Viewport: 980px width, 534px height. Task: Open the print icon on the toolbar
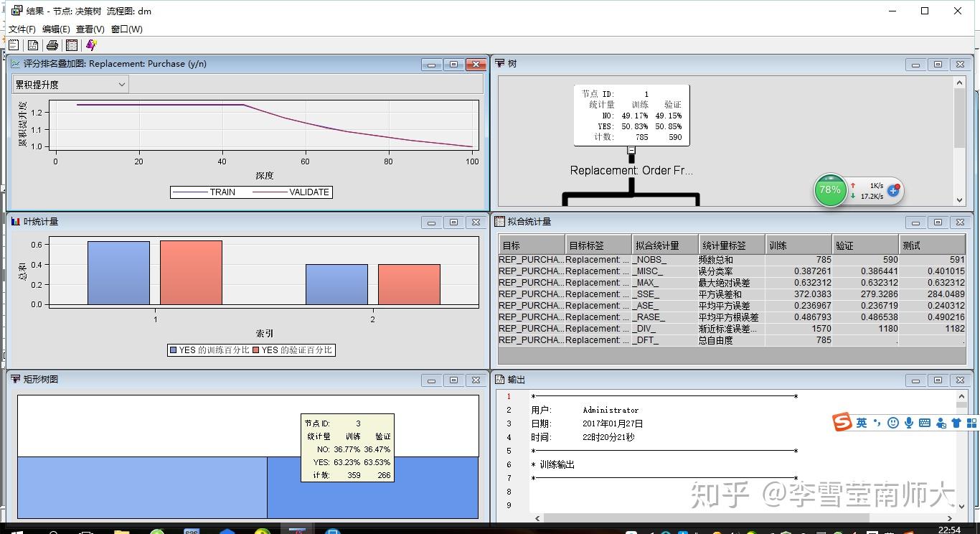pos(52,44)
